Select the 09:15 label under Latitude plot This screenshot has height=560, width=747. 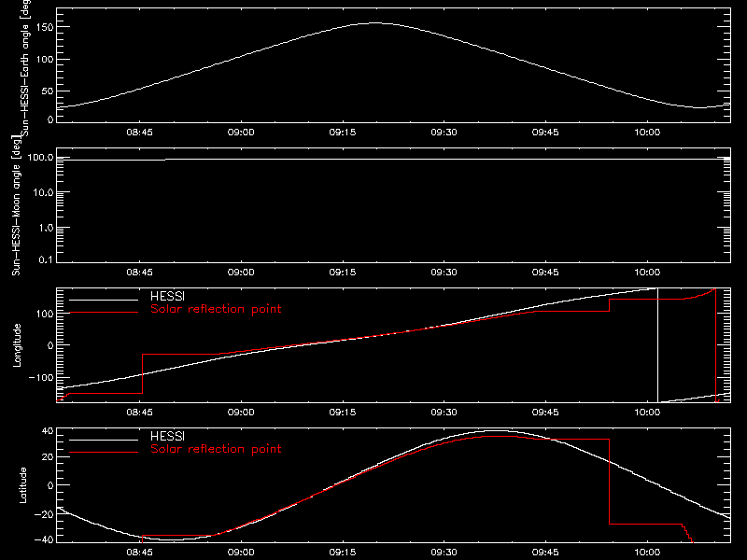click(x=343, y=553)
